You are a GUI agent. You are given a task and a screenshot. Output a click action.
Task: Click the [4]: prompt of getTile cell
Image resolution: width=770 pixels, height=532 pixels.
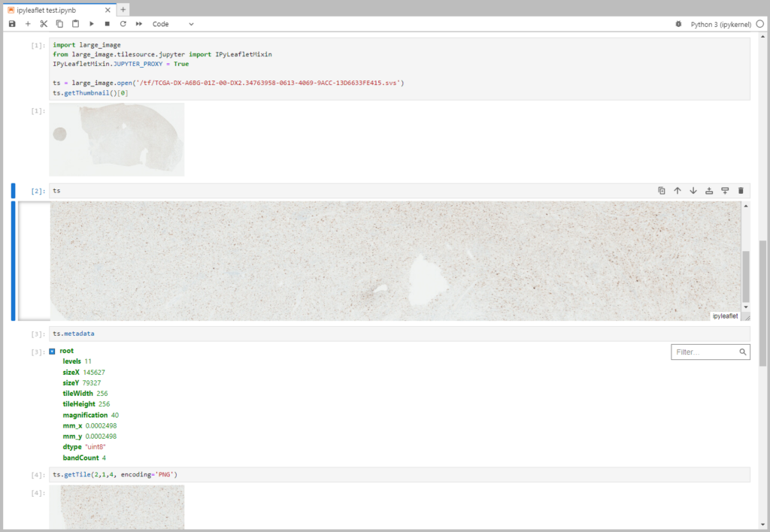pyautogui.click(x=38, y=475)
